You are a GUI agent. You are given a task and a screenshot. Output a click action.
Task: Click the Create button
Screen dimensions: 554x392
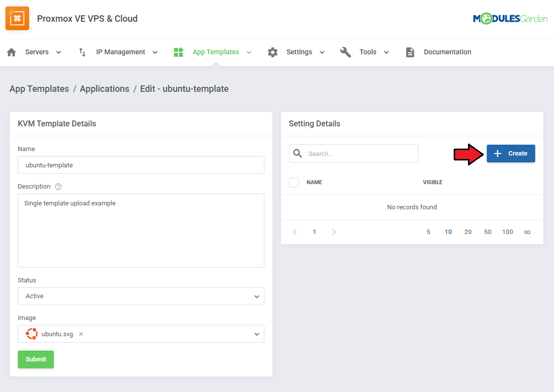point(511,154)
